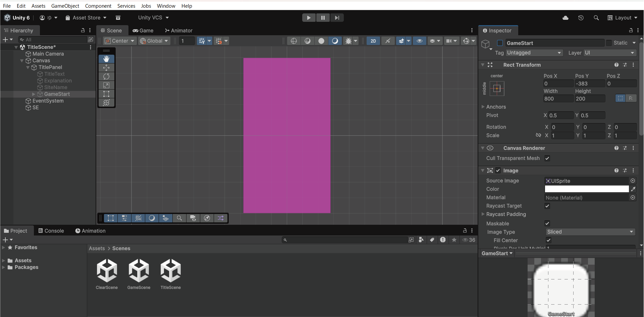Viewport: 644px width, 317px height.
Task: Open the GameObject menu
Action: pyautogui.click(x=65, y=6)
